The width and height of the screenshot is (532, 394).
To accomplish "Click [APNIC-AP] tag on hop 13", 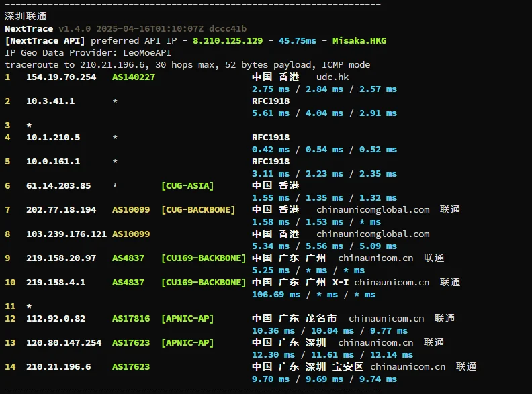I will coord(187,343).
